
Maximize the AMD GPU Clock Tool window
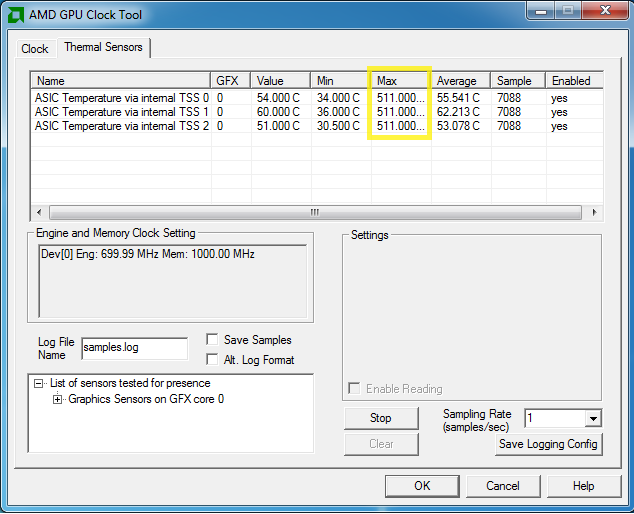568,10
